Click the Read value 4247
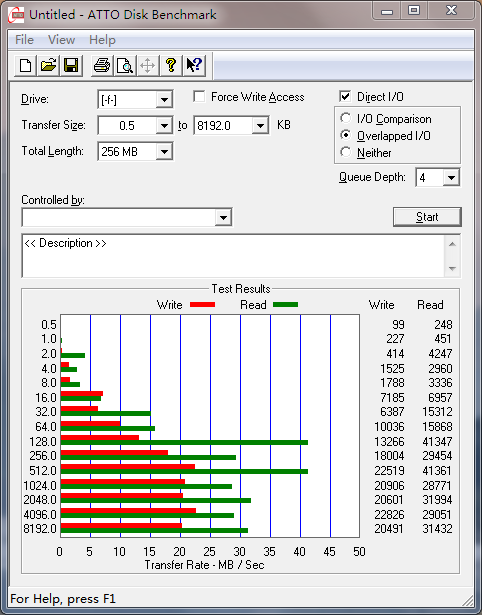Viewport: 482px width, 615px height. pos(440,353)
